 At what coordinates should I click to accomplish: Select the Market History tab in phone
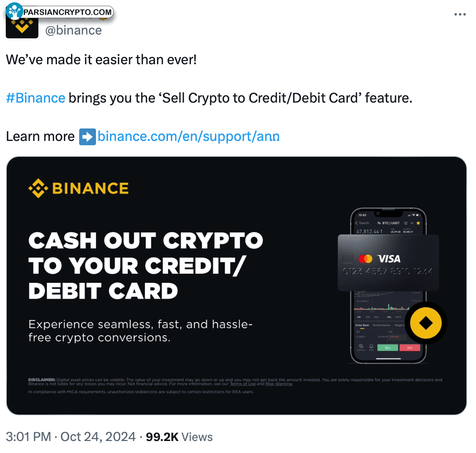(382, 325)
